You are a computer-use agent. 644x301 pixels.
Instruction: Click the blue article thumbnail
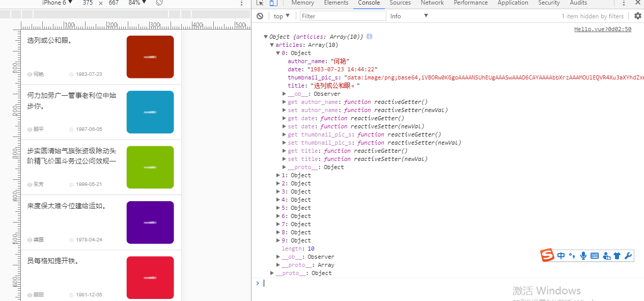150,112
